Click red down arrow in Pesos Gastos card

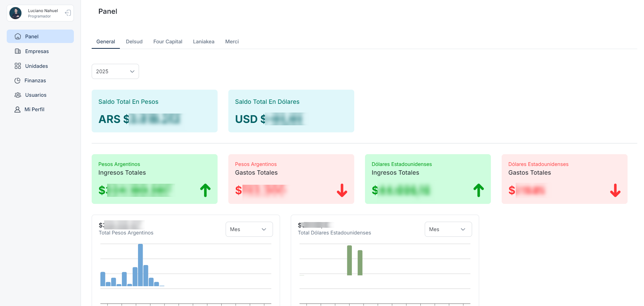(x=342, y=190)
